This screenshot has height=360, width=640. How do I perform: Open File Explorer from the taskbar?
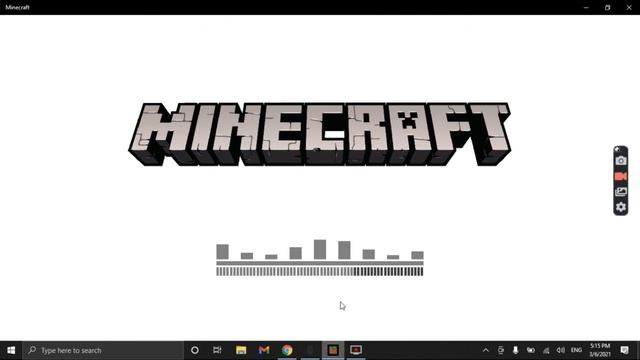pyautogui.click(x=241, y=350)
